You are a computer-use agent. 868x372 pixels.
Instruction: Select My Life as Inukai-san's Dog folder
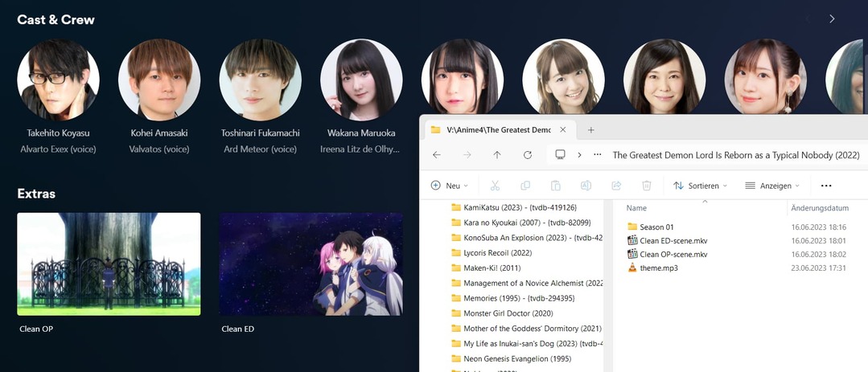point(527,343)
